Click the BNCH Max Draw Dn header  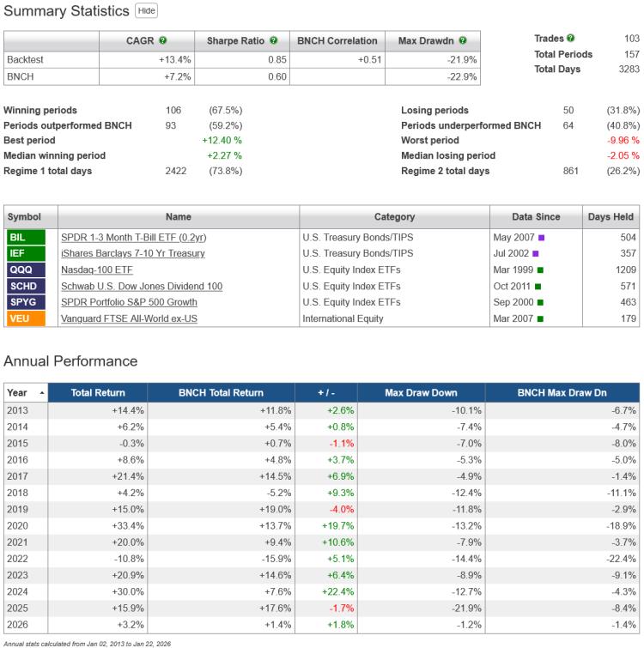click(x=562, y=392)
